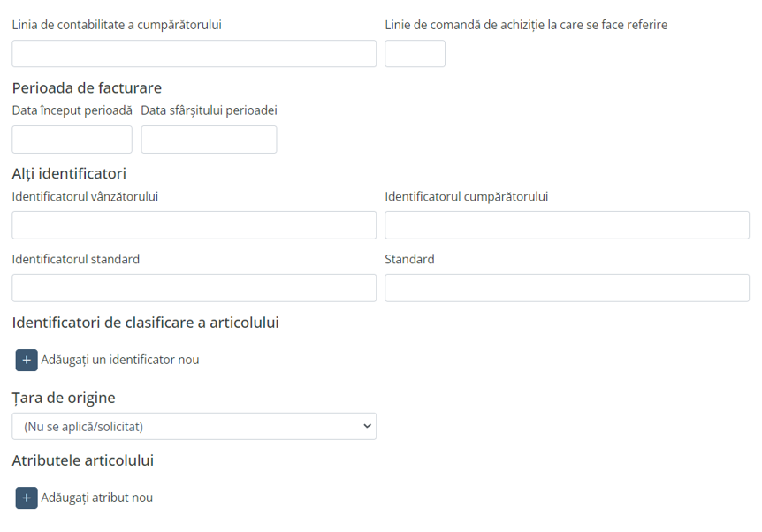Click the Identificatorul standard text box
The height and width of the screenshot is (532, 762).
[194, 288]
